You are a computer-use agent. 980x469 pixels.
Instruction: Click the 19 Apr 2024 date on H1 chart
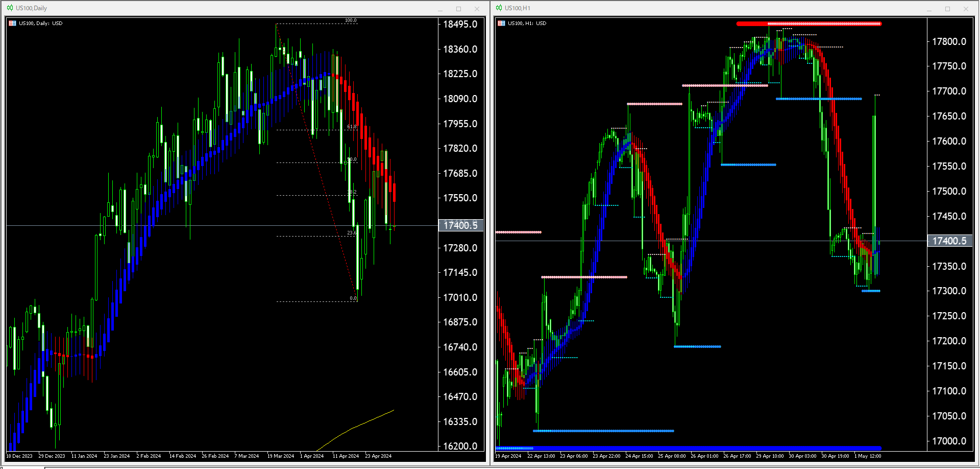coord(508,456)
